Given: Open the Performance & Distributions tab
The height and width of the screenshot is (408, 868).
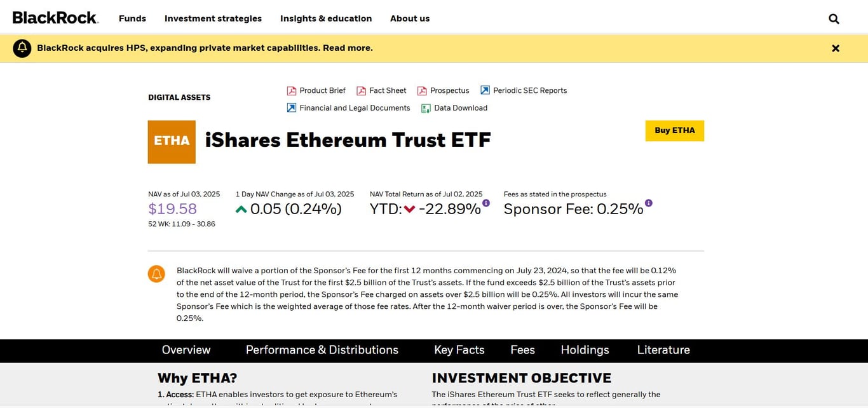Looking at the screenshot, I should click(322, 350).
